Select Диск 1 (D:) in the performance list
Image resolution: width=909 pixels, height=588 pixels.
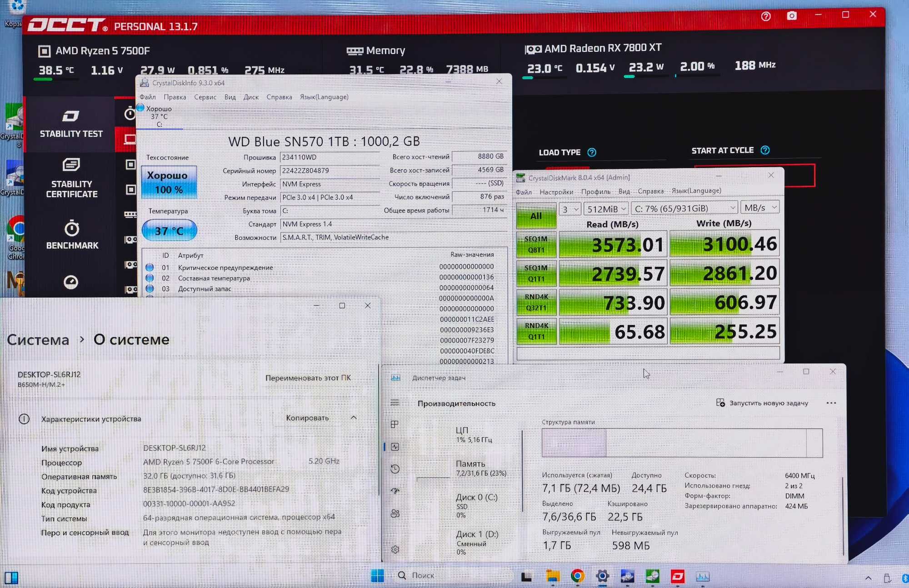468,543
